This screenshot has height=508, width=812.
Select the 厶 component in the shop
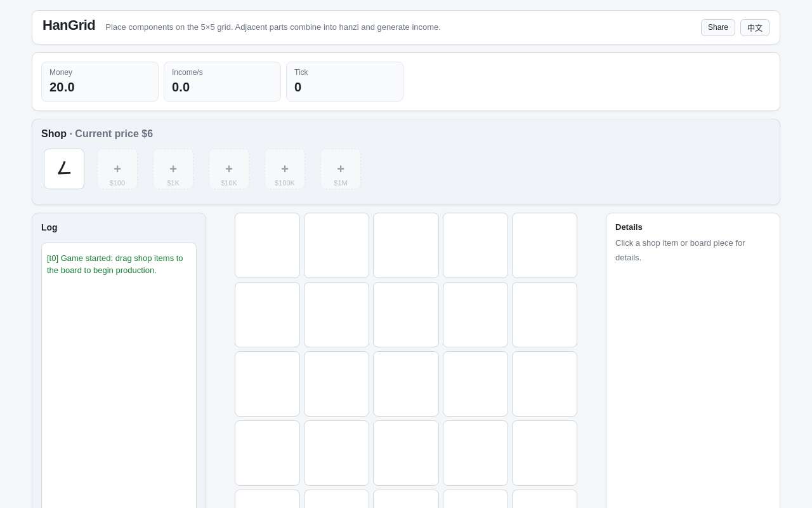click(64, 169)
